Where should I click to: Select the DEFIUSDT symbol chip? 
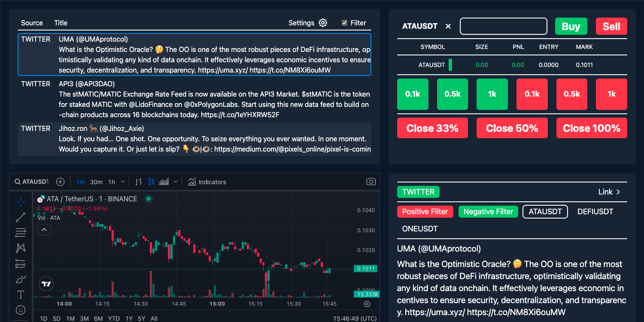(595, 212)
